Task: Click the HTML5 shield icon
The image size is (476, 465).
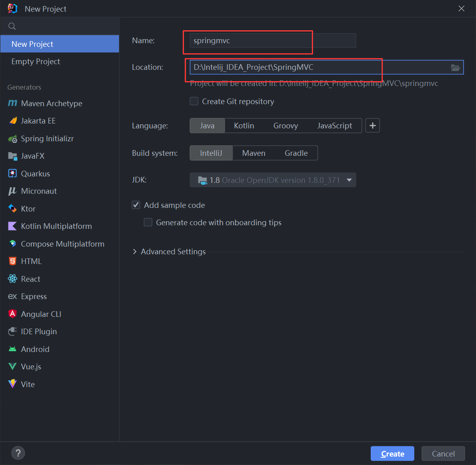Action: (13, 261)
